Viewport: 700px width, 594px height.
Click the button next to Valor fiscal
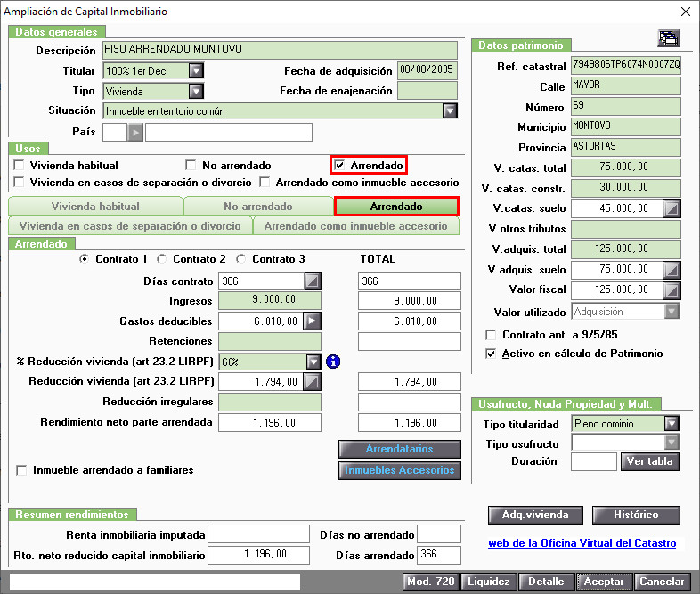pyautogui.click(x=672, y=290)
